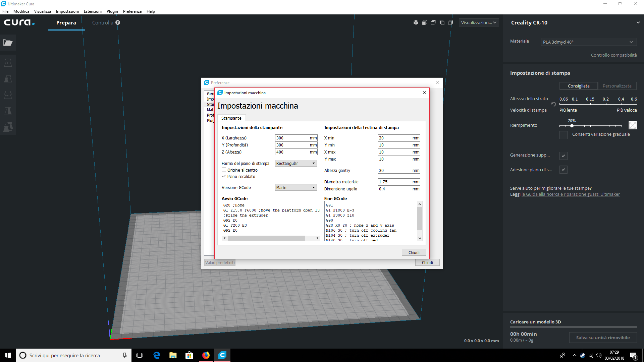Uncheck Piano riscaldato checkbox
The image size is (644, 362).
pos(224,176)
